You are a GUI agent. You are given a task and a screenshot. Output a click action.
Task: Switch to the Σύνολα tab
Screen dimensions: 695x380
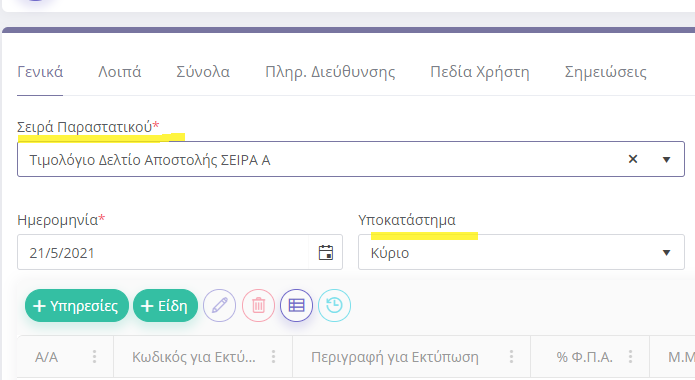[x=203, y=72]
